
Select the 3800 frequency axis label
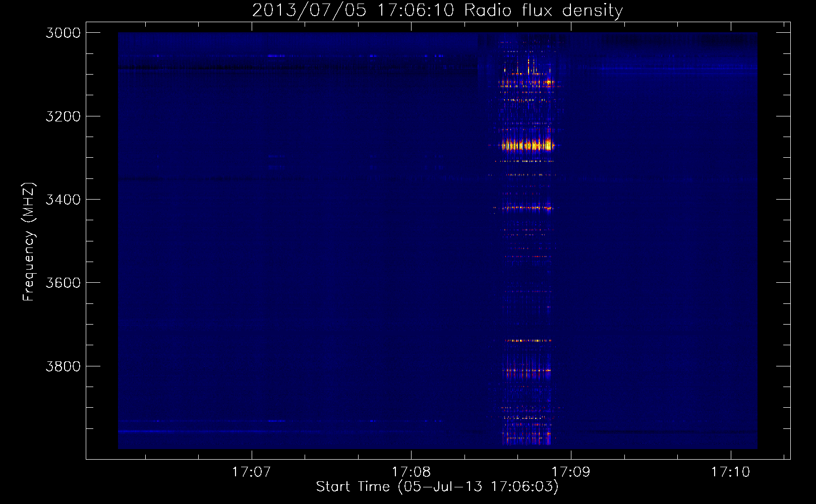coord(63,366)
